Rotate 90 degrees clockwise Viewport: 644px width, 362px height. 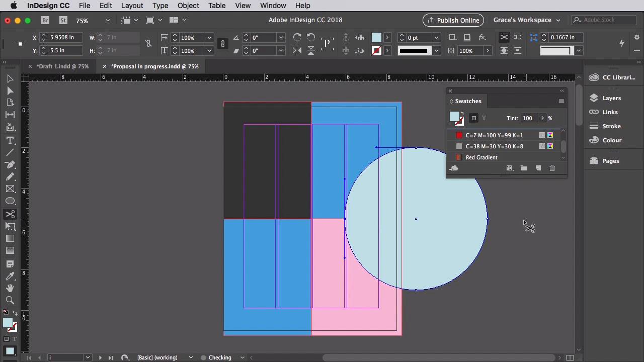[x=297, y=37]
